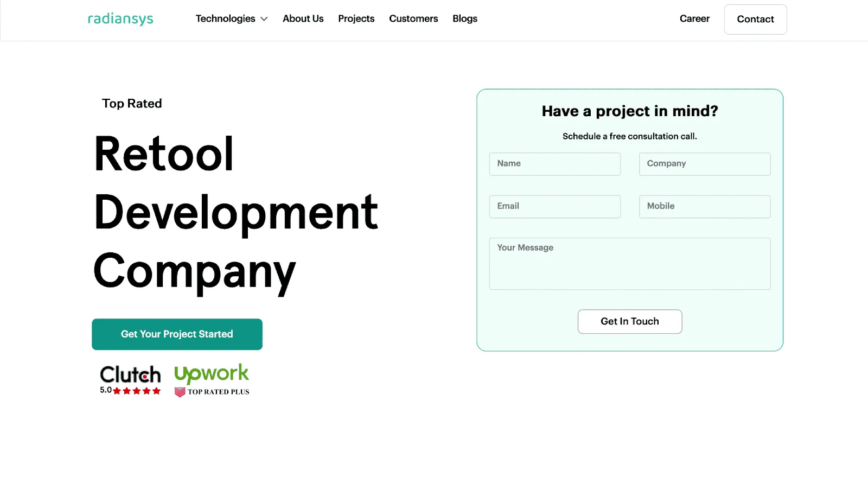Focus the Company input field
868x496 pixels.
(x=705, y=164)
